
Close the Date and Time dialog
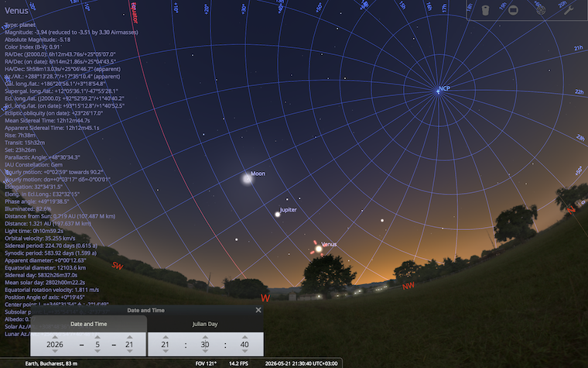[x=258, y=310]
